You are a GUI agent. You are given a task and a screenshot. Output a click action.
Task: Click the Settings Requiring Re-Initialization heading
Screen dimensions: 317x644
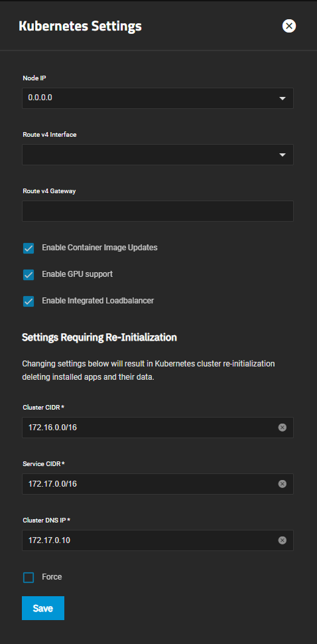[x=99, y=338]
